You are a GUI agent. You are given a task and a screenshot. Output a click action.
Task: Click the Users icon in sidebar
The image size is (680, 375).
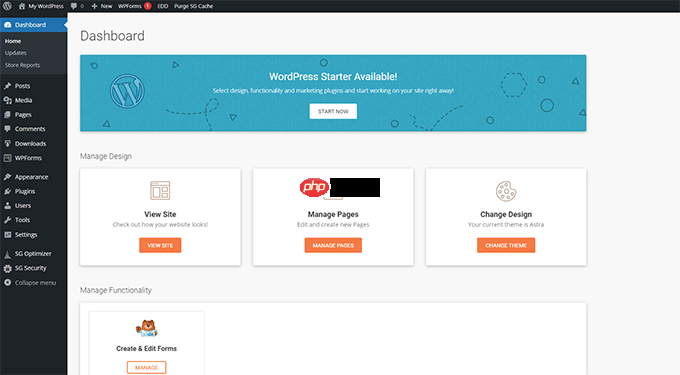(x=7, y=205)
